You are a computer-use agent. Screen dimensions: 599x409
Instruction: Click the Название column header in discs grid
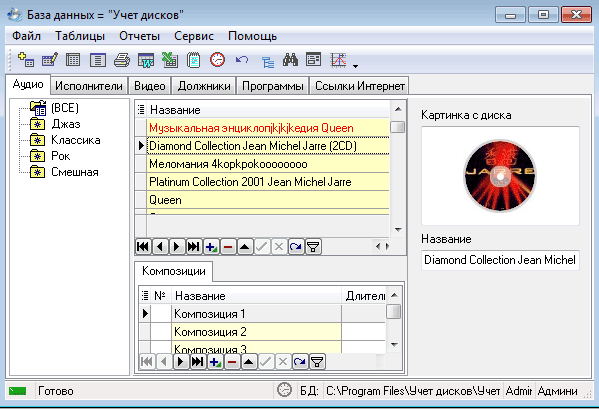tap(268, 110)
